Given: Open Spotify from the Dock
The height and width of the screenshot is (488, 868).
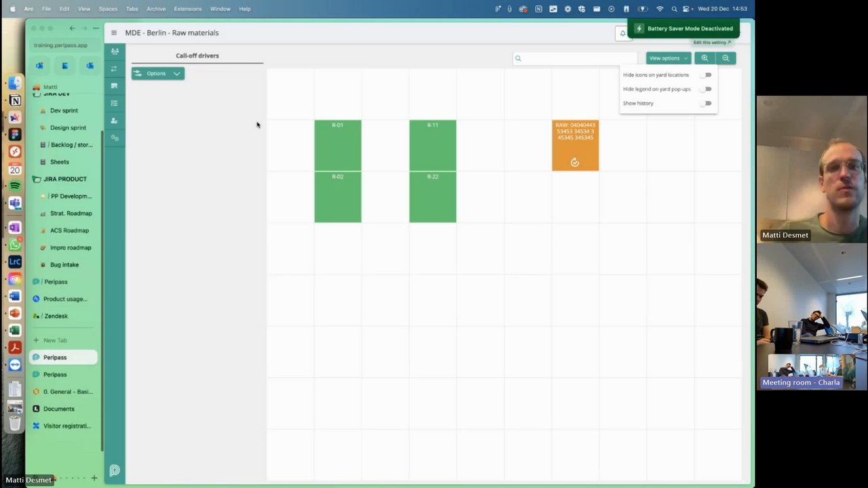Looking at the screenshot, I should pos(15,186).
